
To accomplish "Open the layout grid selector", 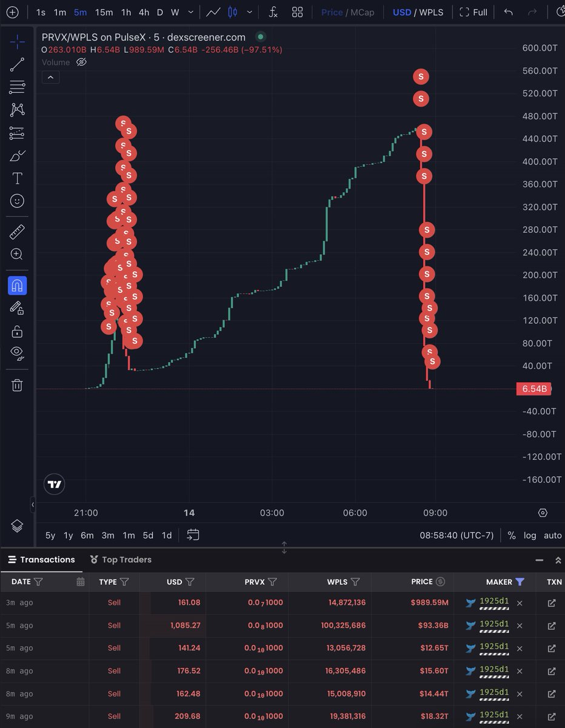I will 297,12.
